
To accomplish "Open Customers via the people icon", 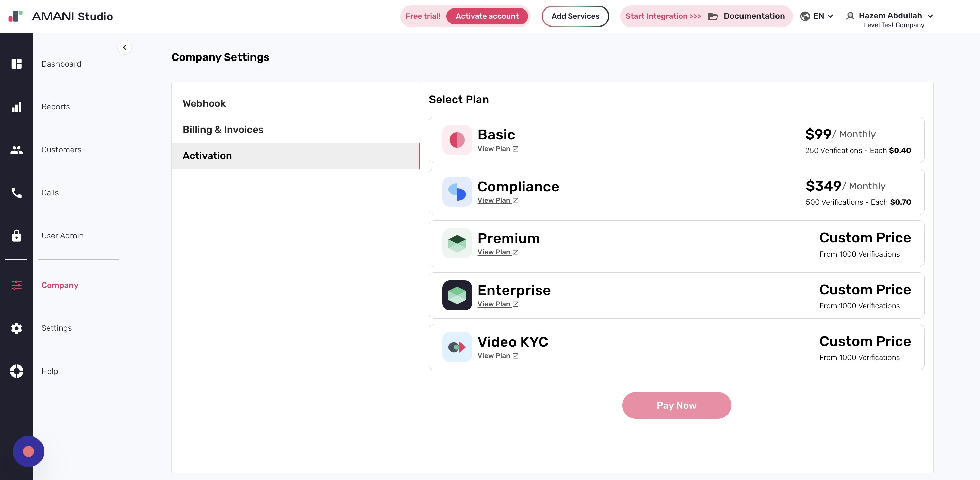I will (16, 150).
